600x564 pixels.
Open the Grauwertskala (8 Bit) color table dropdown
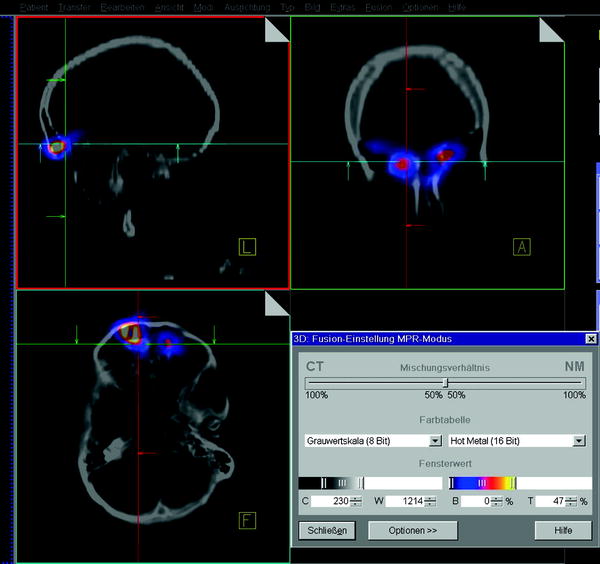[x=435, y=440]
